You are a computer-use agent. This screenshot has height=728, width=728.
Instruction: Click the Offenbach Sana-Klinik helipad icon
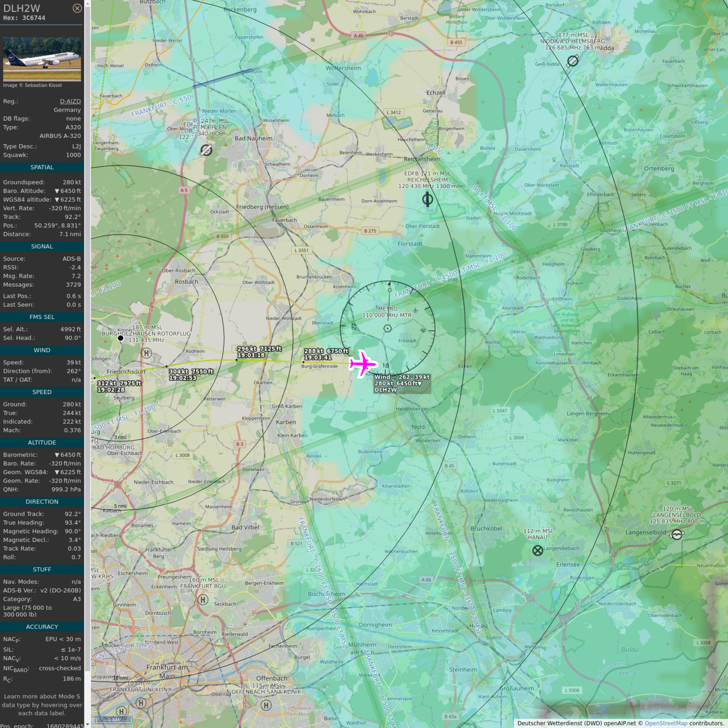point(266,705)
